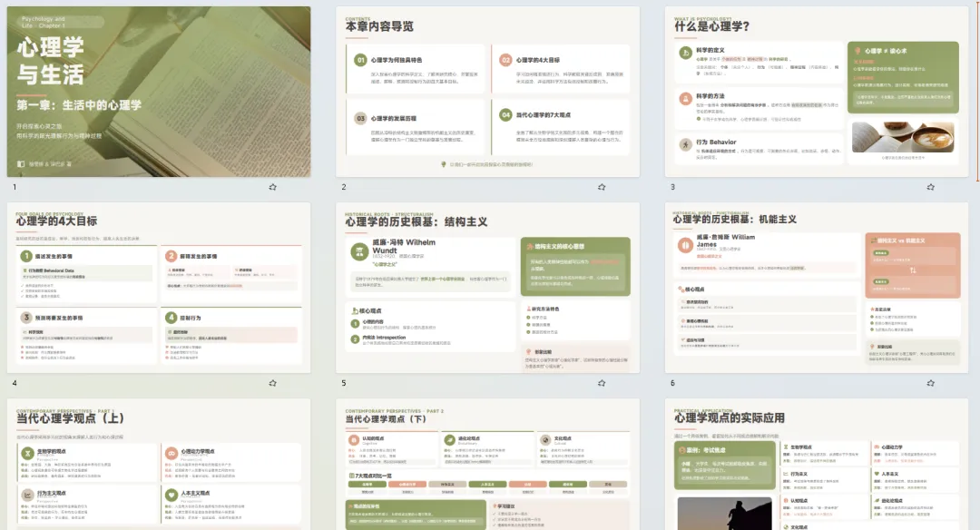The image size is (980, 530).
Task: Open the 本章内容导览 slide thumbnail
Action: (x=487, y=92)
